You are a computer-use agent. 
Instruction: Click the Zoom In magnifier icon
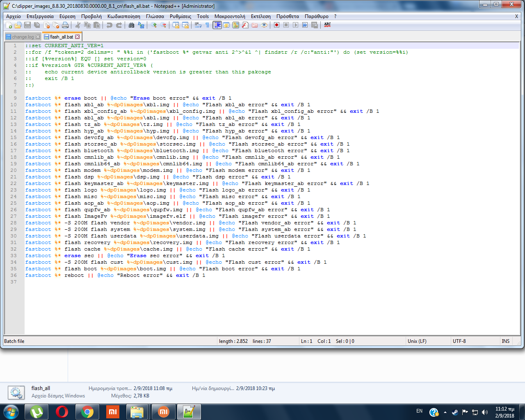[x=154, y=25]
